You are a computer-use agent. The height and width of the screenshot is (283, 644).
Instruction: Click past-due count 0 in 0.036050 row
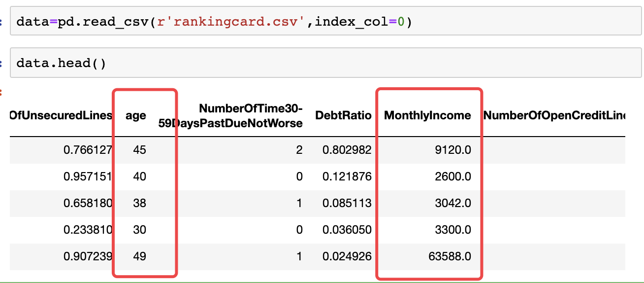(x=299, y=229)
